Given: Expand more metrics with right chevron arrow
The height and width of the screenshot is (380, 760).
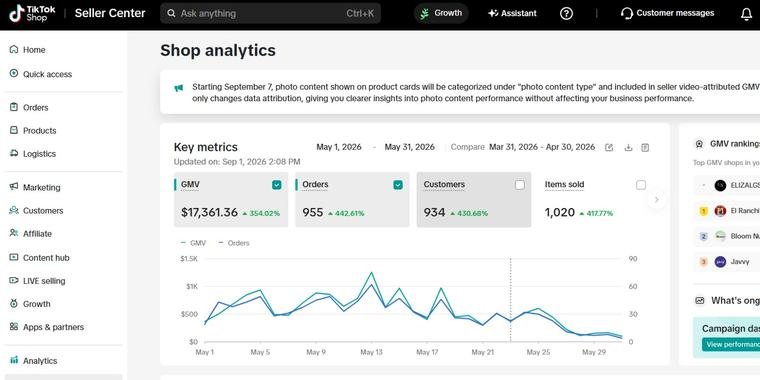Looking at the screenshot, I should 657,199.
